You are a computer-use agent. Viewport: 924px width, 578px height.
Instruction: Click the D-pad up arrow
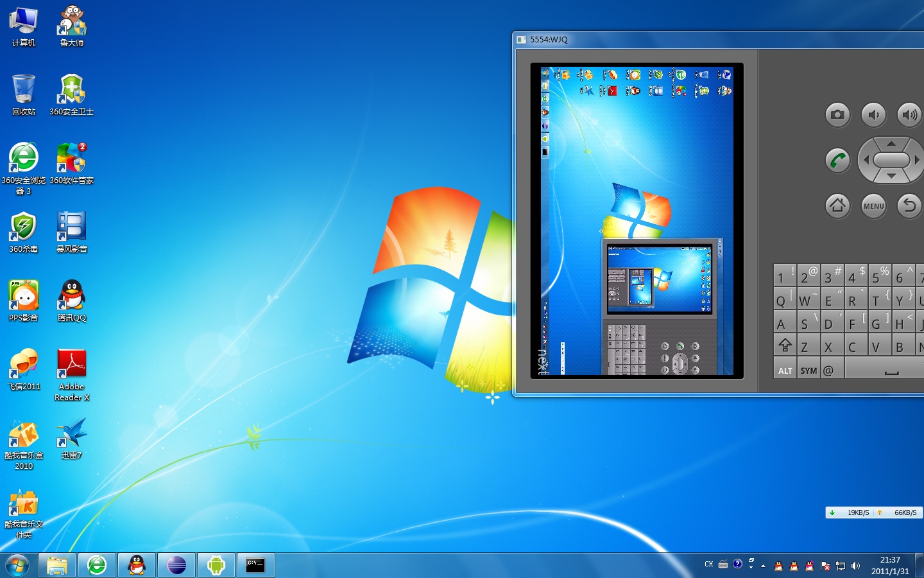pyautogui.click(x=891, y=144)
